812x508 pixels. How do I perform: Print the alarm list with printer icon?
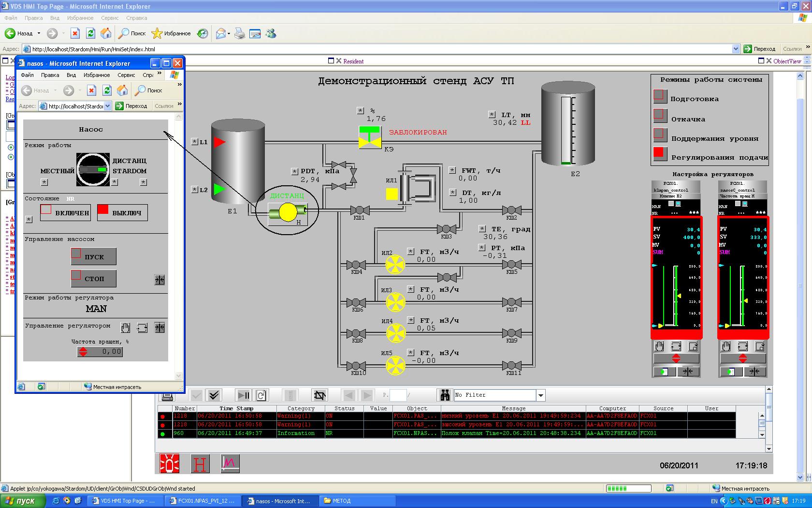point(167,396)
